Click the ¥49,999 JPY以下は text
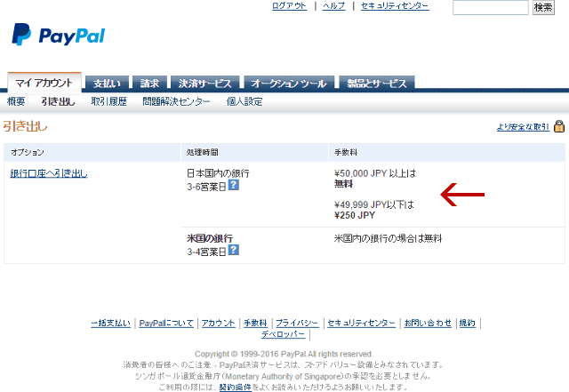569x392 pixels. click(x=374, y=204)
